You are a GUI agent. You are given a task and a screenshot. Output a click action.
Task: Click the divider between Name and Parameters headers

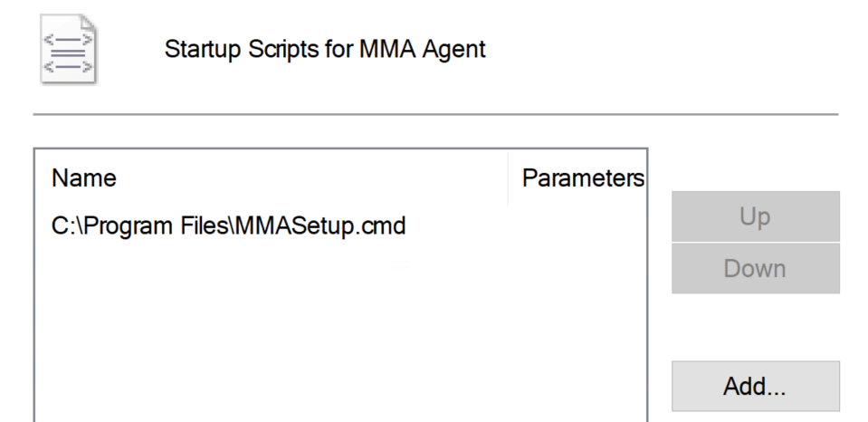pos(509,178)
